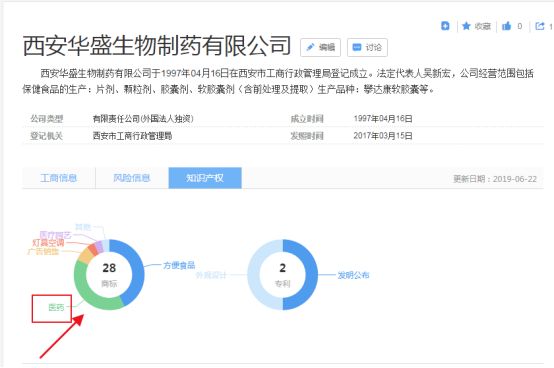Click the star 收藏 favorite icon
Screen dimensions: 554x368
466,26
